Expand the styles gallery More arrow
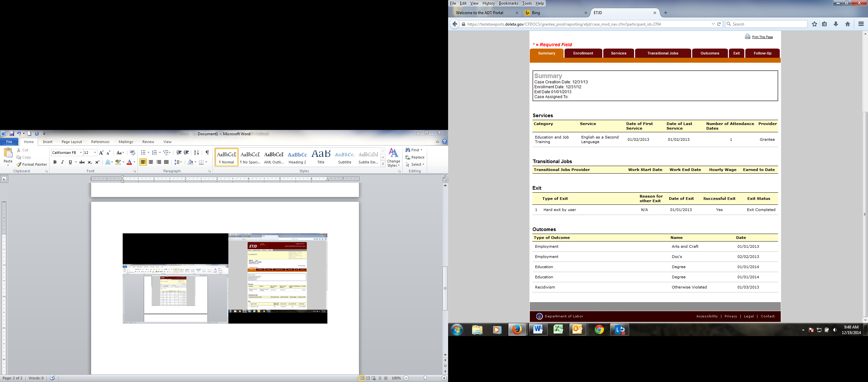Viewport: 868px width, 382px height. pos(383,164)
